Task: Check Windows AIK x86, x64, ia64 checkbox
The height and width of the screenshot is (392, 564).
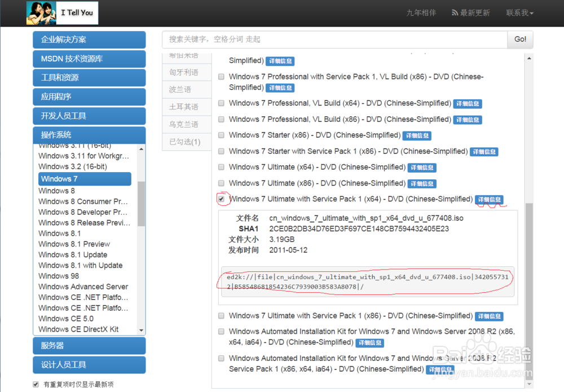Action: (221, 331)
